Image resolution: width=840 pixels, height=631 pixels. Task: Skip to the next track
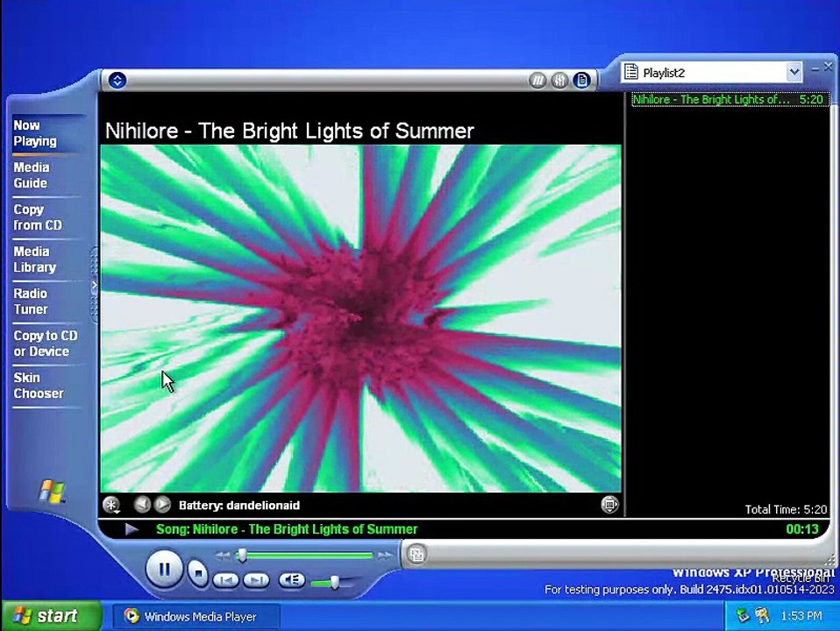(x=256, y=580)
